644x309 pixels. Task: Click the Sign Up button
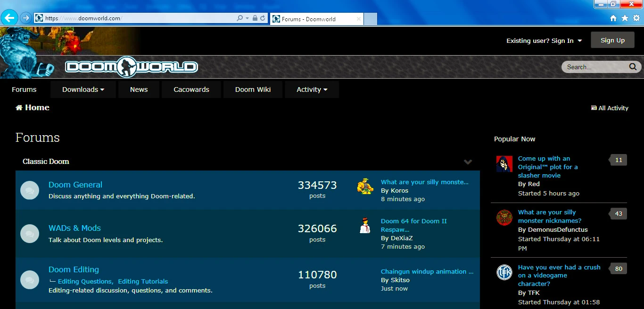coord(612,40)
